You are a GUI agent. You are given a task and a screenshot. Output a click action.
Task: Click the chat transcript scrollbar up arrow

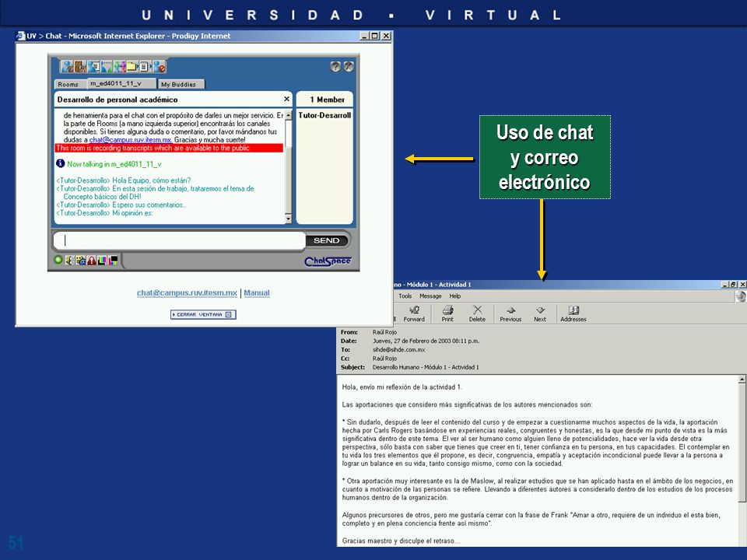tap(288, 116)
